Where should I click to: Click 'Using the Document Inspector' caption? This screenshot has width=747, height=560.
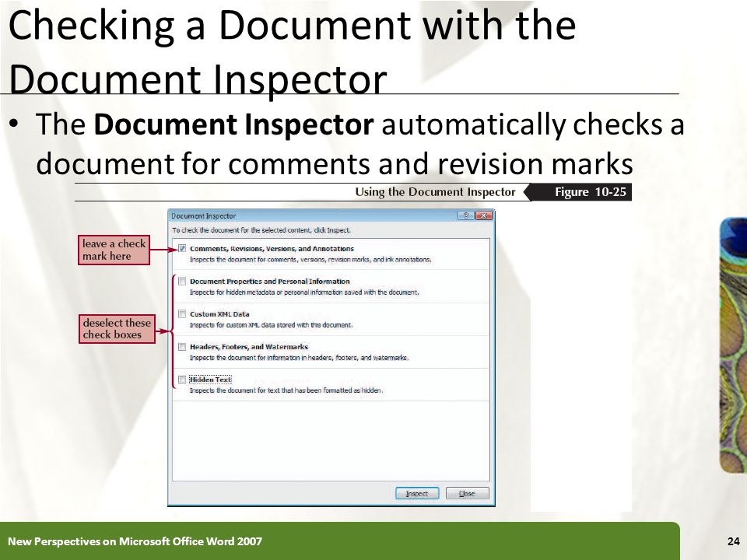[x=436, y=192]
